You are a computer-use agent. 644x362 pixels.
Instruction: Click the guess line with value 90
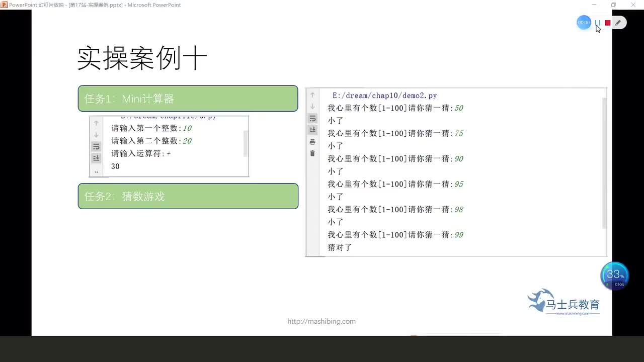395,159
